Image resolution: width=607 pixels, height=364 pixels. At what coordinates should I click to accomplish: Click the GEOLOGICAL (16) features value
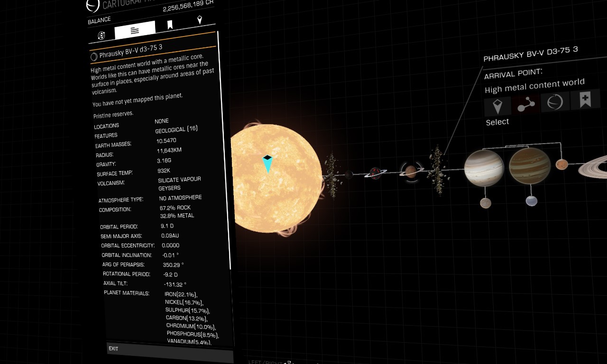coord(176,129)
